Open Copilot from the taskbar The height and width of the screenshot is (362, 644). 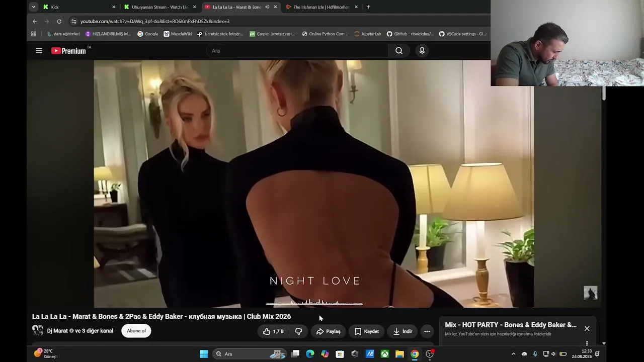[325, 354]
